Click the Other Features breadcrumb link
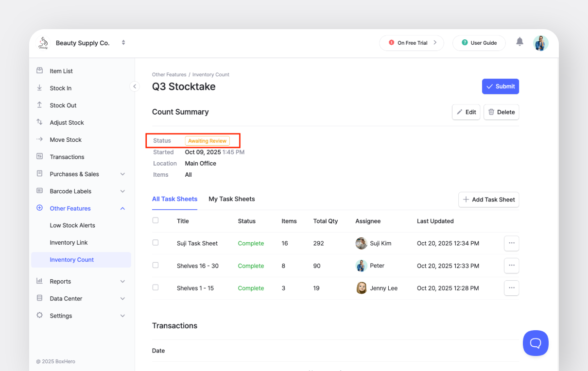 169,75
